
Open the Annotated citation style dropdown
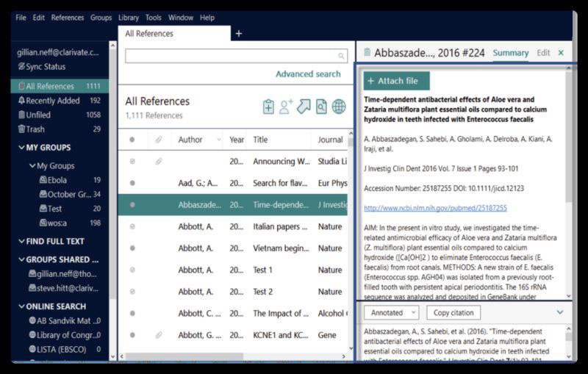(391, 312)
